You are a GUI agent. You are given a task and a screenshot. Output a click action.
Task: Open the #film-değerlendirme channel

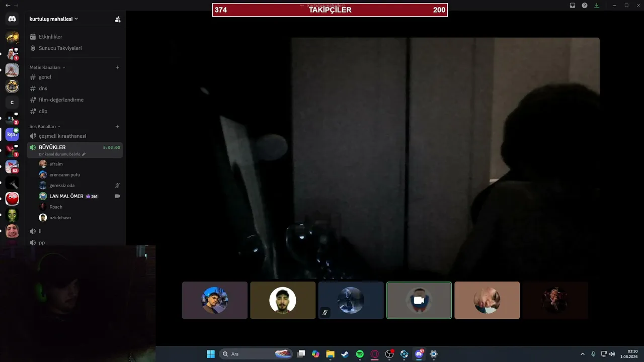pyautogui.click(x=74, y=100)
